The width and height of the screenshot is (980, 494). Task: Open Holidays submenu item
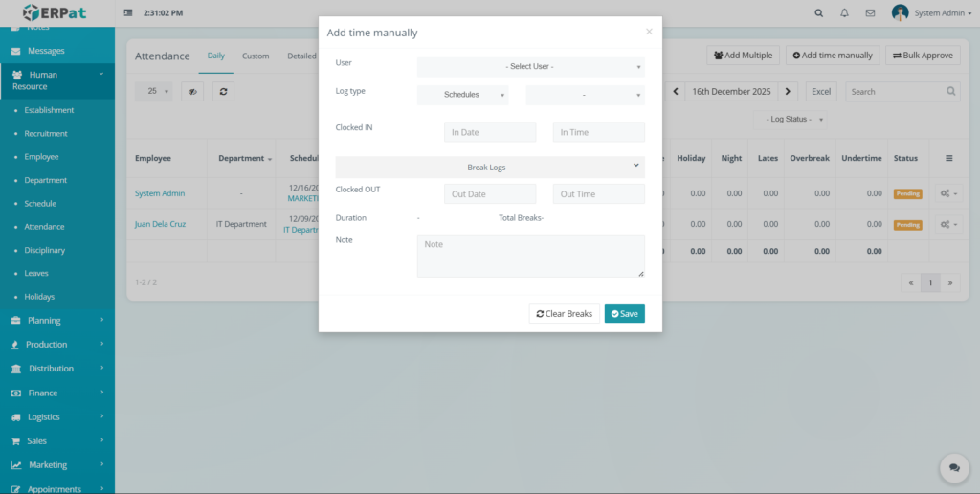point(39,297)
